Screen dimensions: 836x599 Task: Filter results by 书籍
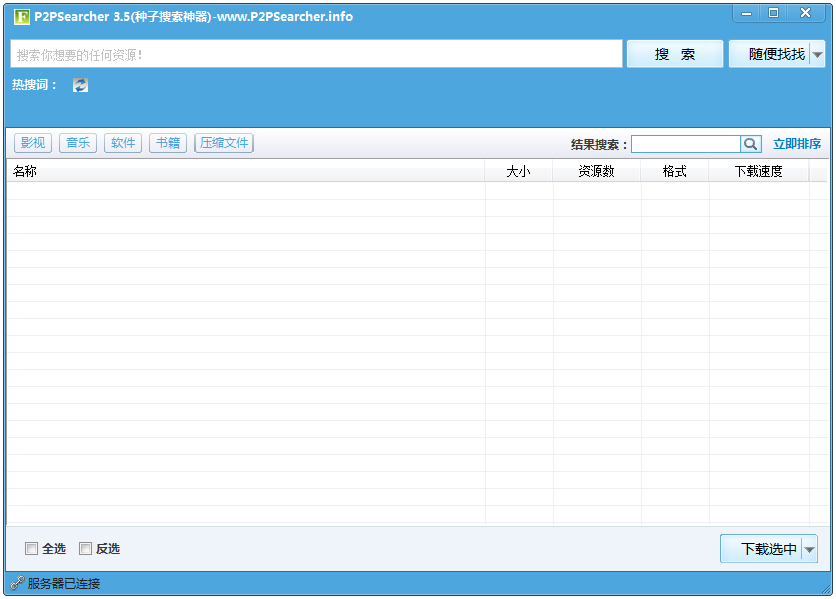pyautogui.click(x=168, y=143)
